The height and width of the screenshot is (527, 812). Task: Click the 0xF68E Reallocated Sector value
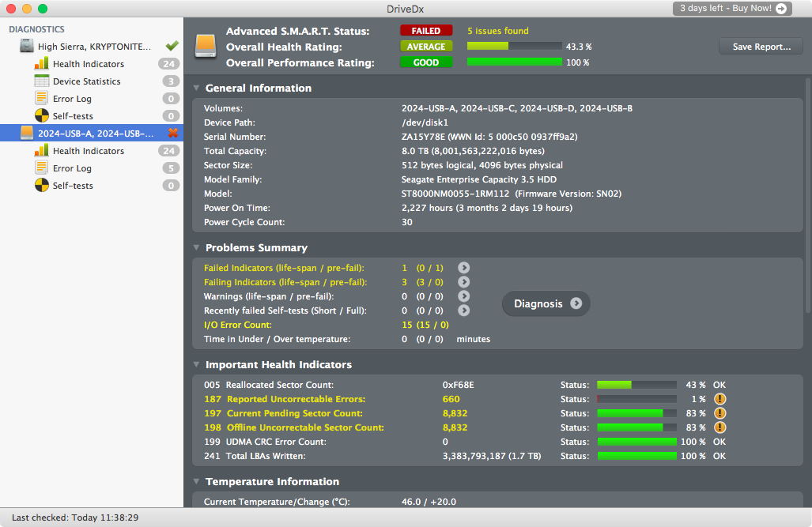point(459,385)
